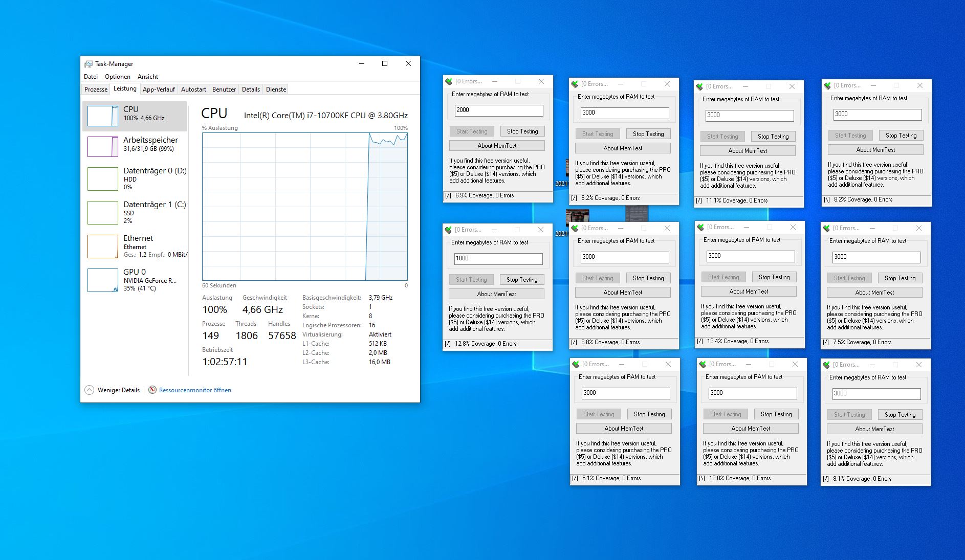This screenshot has height=560, width=965.
Task: Select the Ethernet performance entry
Action: click(x=135, y=246)
